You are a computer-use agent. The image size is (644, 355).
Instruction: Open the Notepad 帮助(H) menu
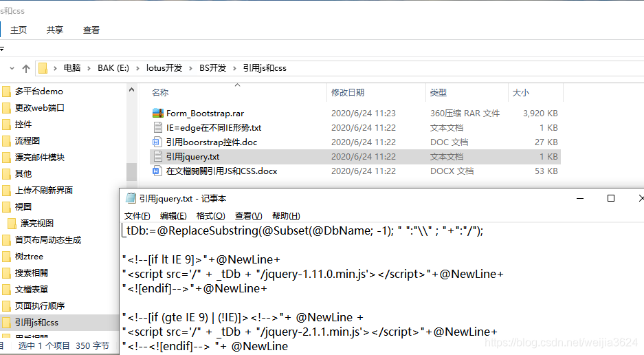click(286, 215)
